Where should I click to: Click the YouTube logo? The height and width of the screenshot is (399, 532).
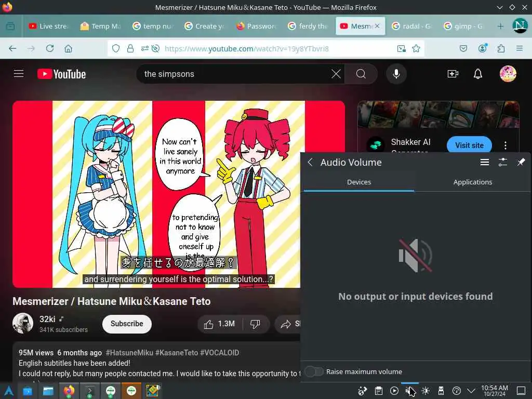pyautogui.click(x=61, y=74)
